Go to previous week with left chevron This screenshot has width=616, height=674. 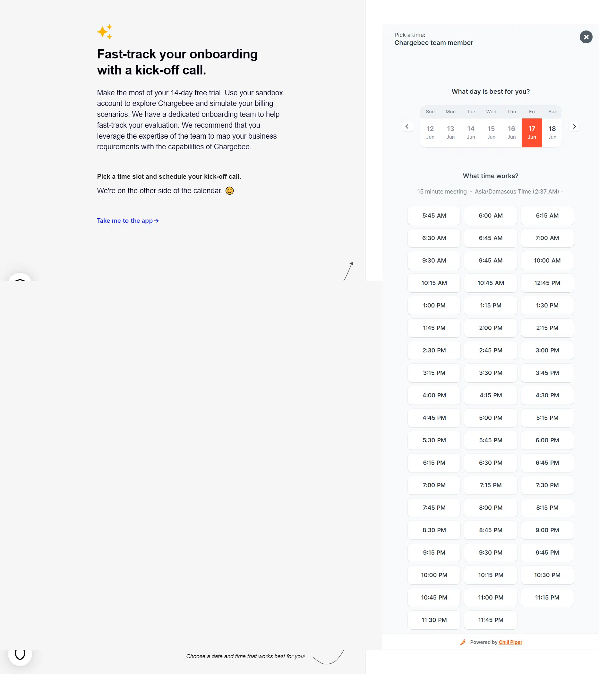407,126
